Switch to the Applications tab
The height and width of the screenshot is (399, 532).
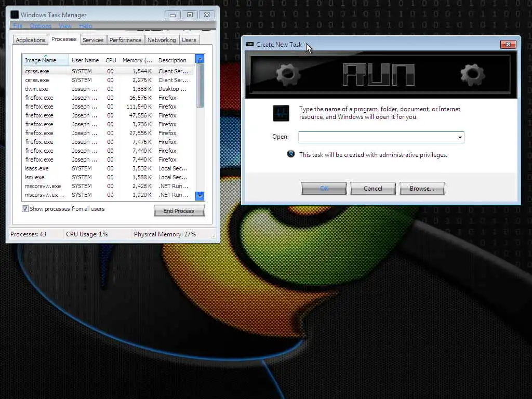pyautogui.click(x=31, y=40)
